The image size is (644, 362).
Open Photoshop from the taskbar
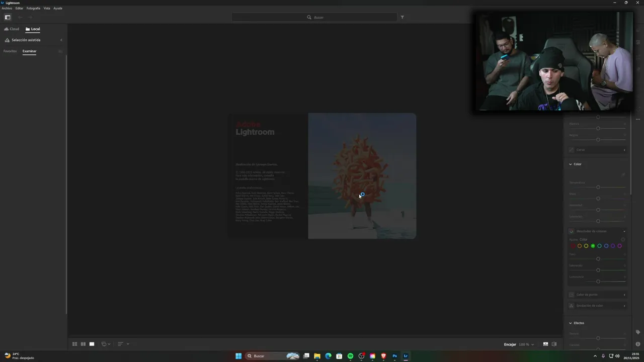pyautogui.click(x=394, y=356)
